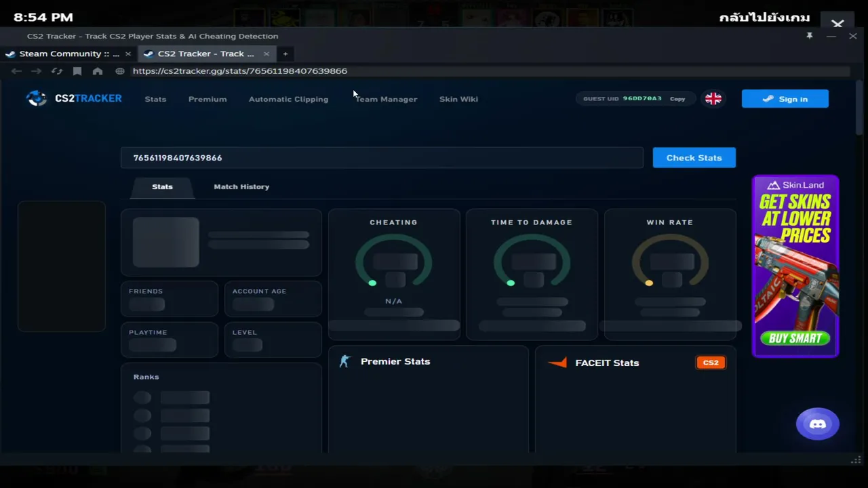The image size is (868, 488).
Task: Open the Skin.Land advertisement banner
Action: click(x=795, y=266)
